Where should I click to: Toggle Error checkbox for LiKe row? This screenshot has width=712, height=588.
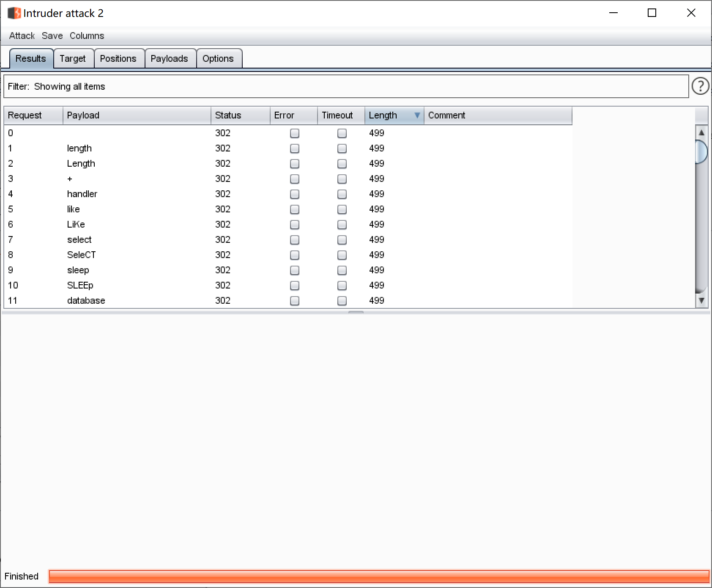(x=295, y=225)
